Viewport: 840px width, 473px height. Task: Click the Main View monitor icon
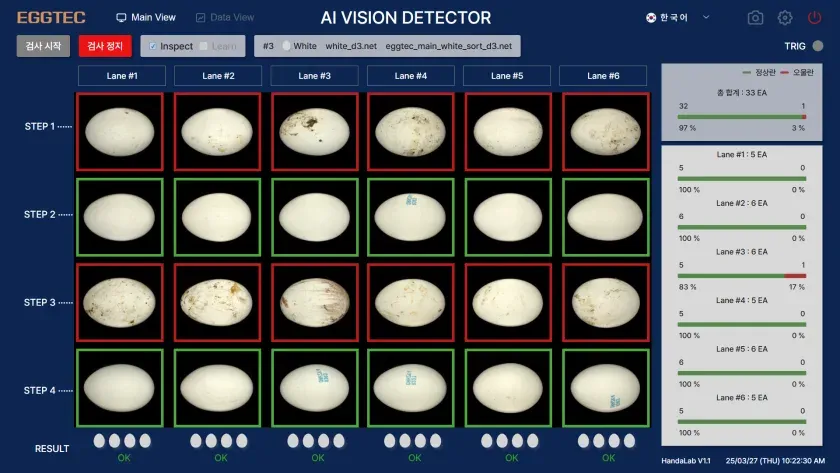pos(121,18)
